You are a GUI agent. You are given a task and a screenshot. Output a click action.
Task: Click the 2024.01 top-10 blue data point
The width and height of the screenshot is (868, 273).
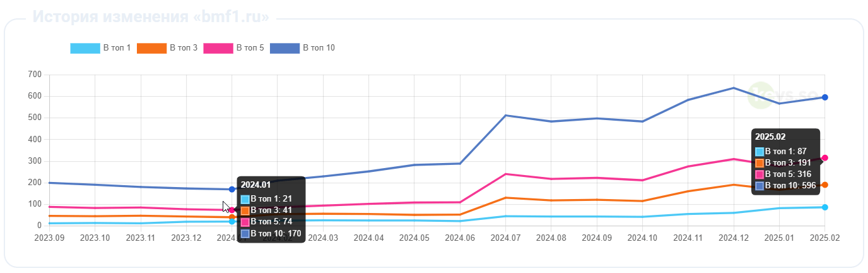(x=232, y=190)
